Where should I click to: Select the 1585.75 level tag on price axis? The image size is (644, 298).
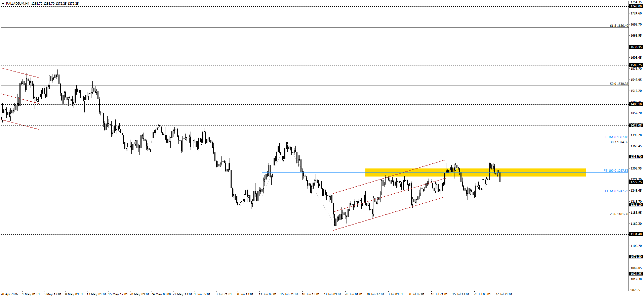[636, 65]
